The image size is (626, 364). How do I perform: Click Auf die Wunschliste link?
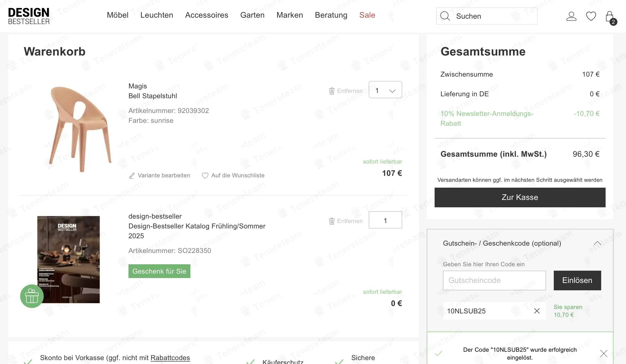tap(238, 176)
